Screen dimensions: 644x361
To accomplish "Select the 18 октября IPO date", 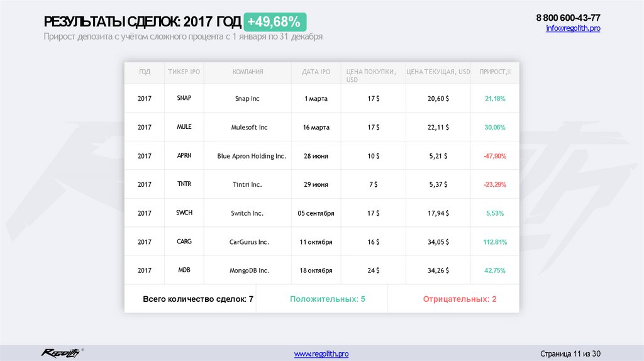I will tap(316, 270).
